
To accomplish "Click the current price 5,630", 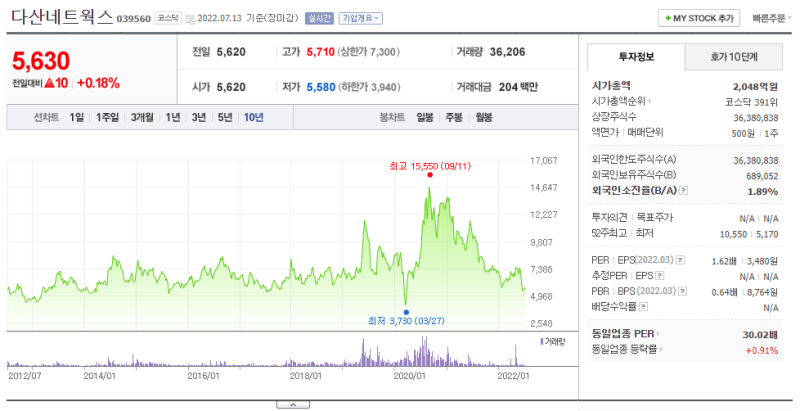I will (x=41, y=61).
